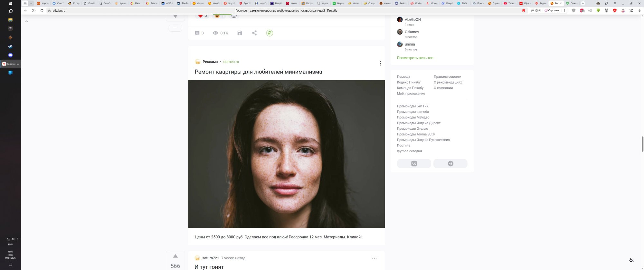The width and height of the screenshot is (644, 270).
Task: Open the VK social button in the sidebar
Action: point(414,164)
